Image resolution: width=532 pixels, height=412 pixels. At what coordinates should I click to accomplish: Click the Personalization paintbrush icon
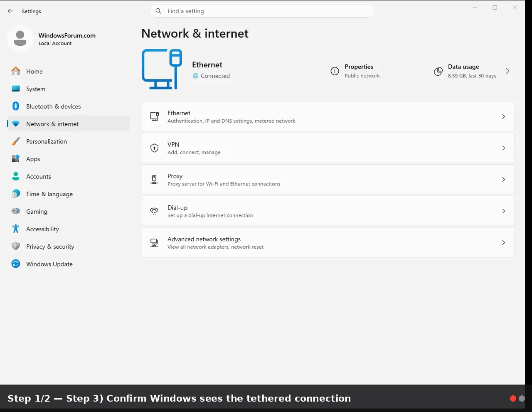click(16, 141)
